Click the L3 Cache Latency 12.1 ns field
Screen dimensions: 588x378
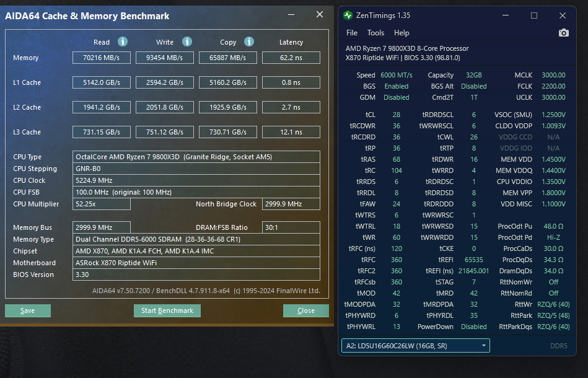tap(291, 132)
